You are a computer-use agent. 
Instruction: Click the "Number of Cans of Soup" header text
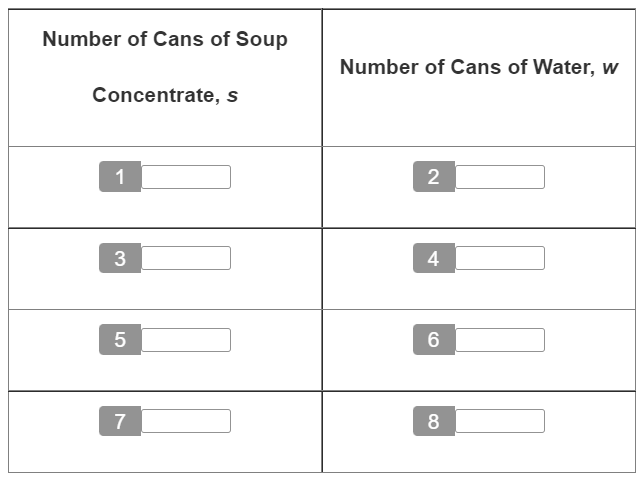[165, 39]
